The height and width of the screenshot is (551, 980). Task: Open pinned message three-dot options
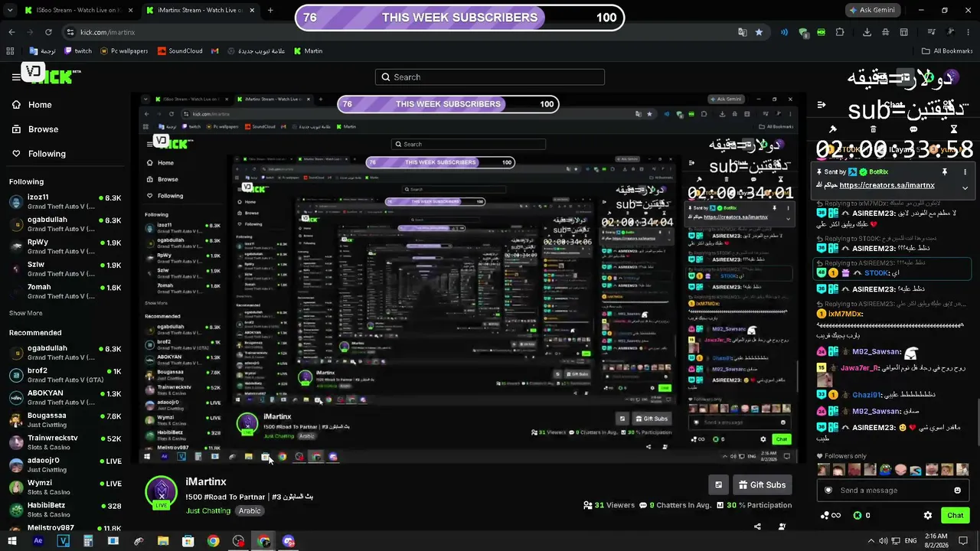(x=965, y=172)
